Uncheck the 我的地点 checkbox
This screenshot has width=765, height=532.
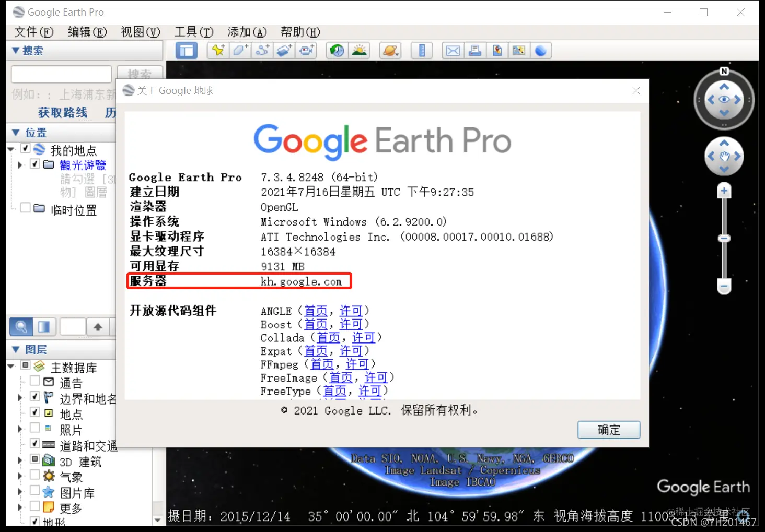(25, 149)
